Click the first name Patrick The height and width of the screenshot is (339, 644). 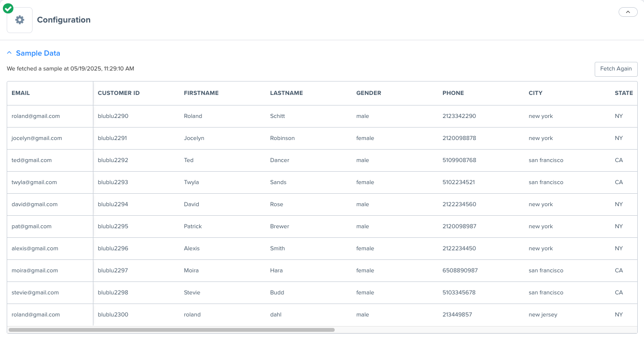click(x=193, y=226)
